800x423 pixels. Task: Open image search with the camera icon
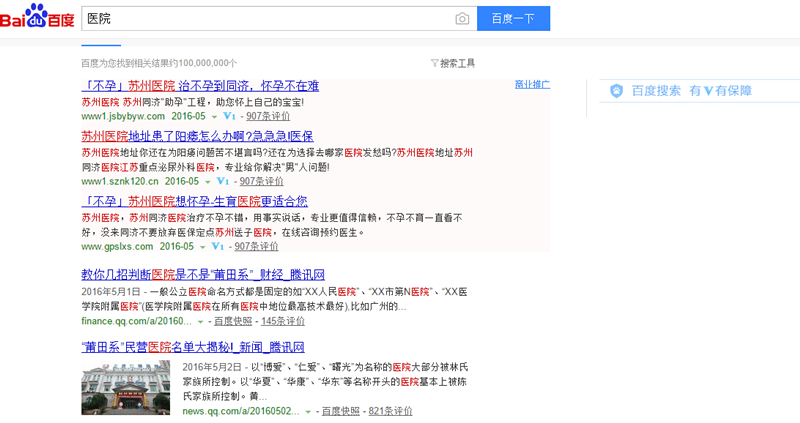click(462, 19)
